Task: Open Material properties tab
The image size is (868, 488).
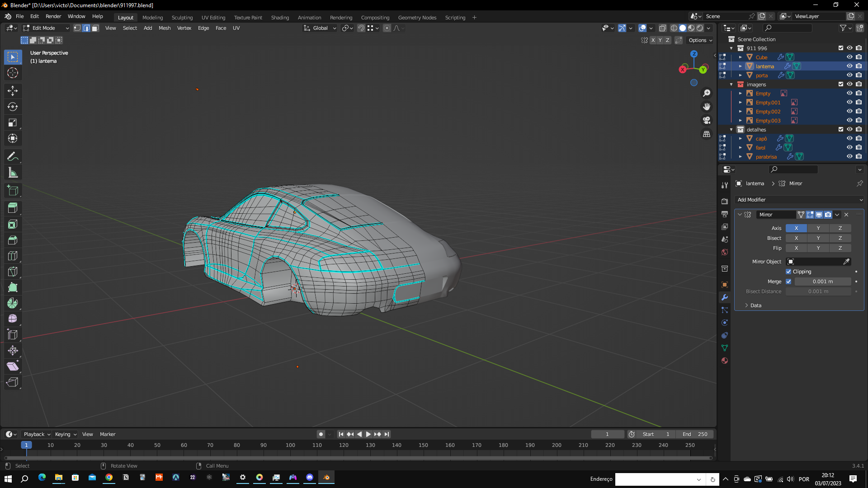Action: coord(725,361)
